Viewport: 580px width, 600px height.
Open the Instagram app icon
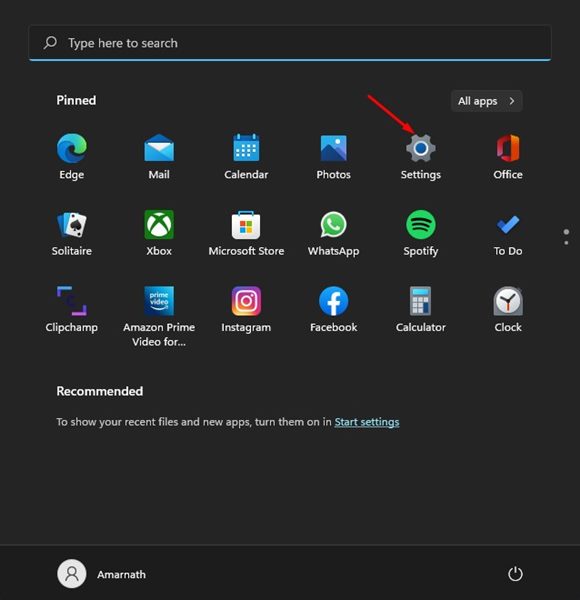coord(246,310)
